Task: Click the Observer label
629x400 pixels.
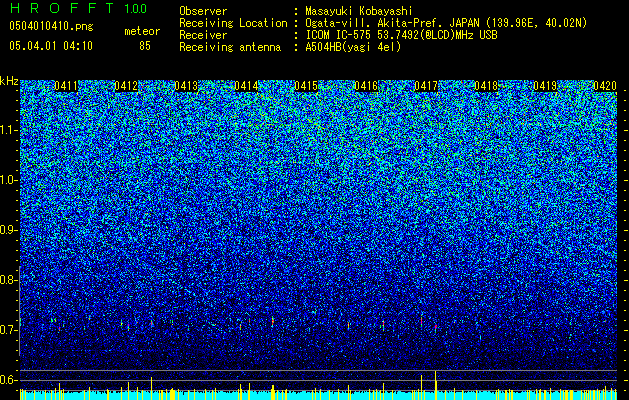Action: [x=203, y=11]
